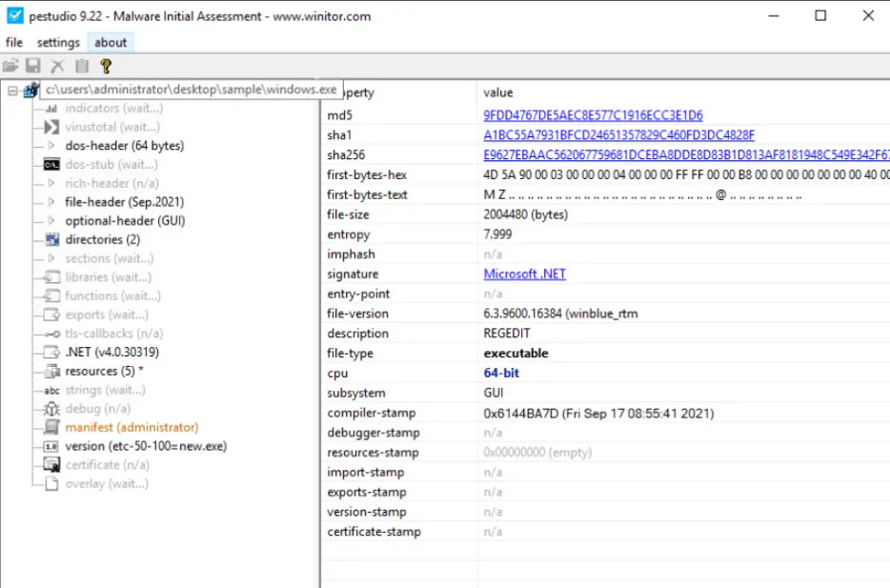Click the functions node icon
Screen dimensions: 890x588
52,295
